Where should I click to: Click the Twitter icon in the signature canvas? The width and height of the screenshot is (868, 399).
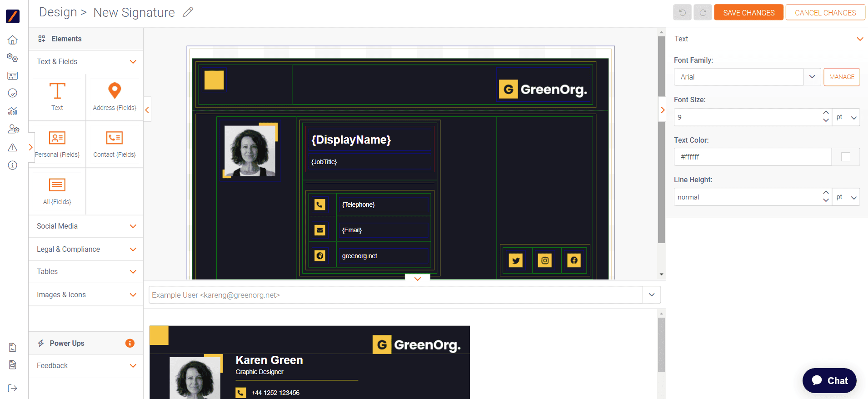click(515, 260)
